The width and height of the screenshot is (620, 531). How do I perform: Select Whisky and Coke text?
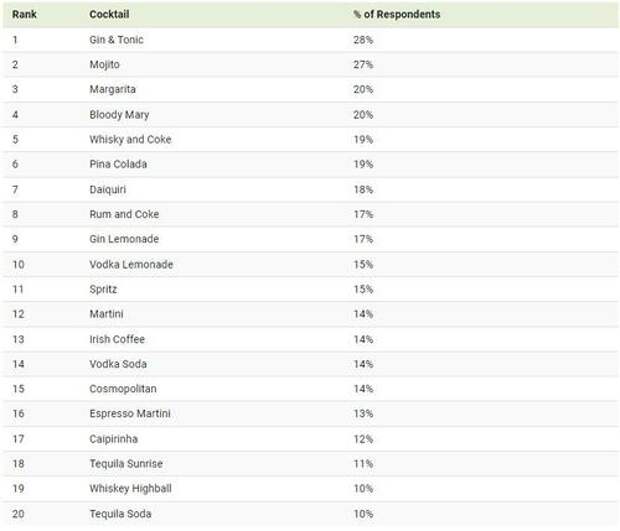click(x=130, y=139)
